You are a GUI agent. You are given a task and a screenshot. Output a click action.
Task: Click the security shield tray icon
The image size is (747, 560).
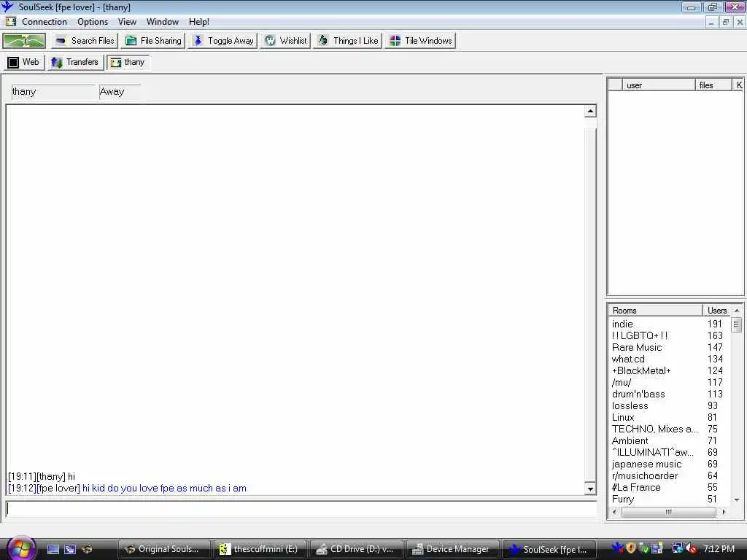pos(631,548)
